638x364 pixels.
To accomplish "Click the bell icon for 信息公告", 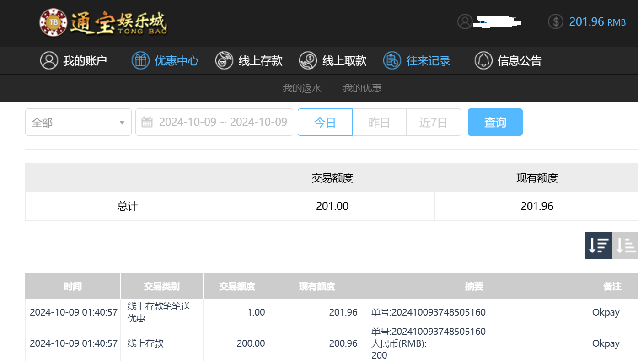I will [x=483, y=60].
